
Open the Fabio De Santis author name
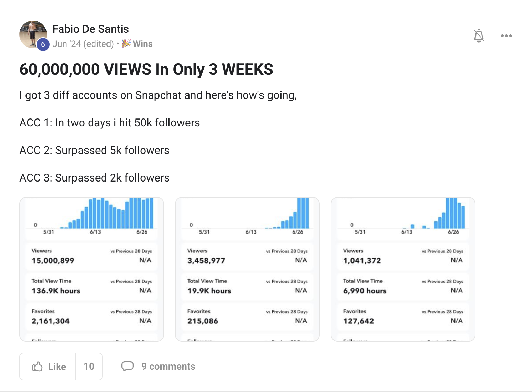[91, 29]
